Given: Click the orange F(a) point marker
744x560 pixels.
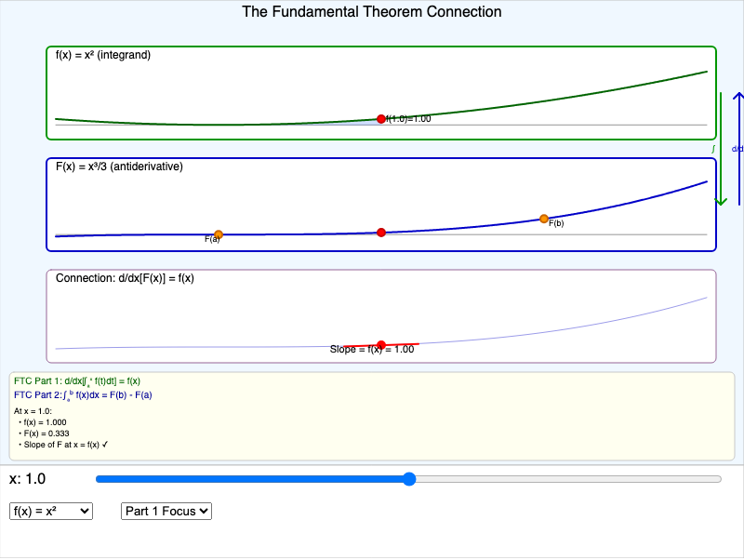Looking at the screenshot, I should coord(218,232).
